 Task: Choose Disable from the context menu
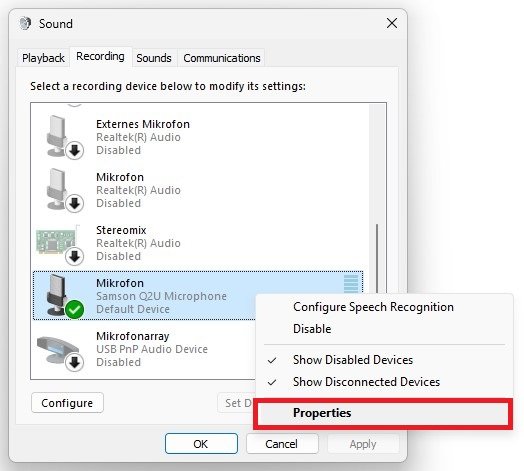pos(312,329)
